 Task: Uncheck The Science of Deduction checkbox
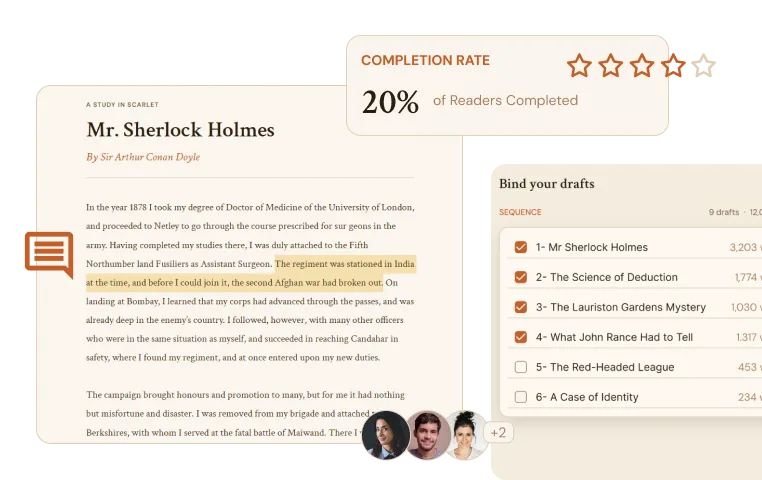coord(520,277)
